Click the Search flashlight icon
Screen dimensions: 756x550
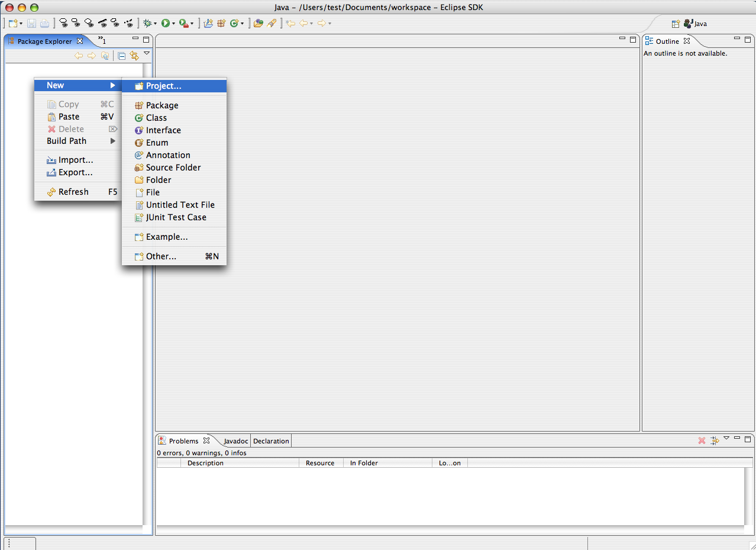[272, 23]
